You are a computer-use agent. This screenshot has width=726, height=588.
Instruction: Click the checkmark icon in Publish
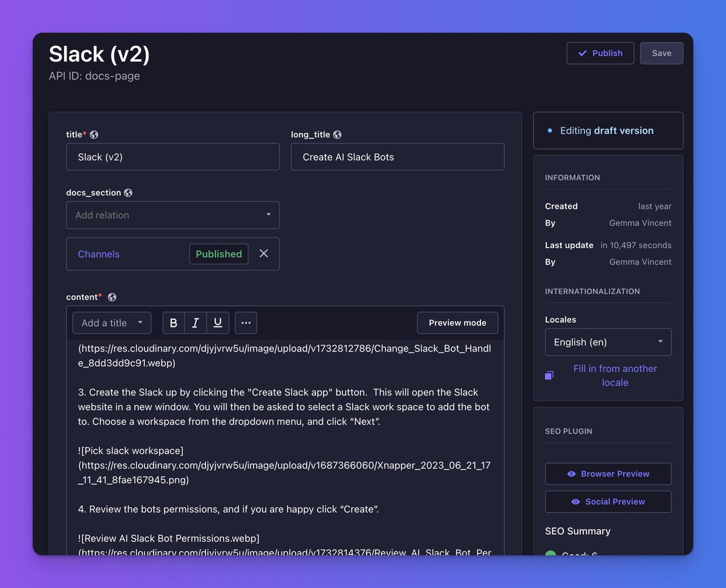point(583,53)
